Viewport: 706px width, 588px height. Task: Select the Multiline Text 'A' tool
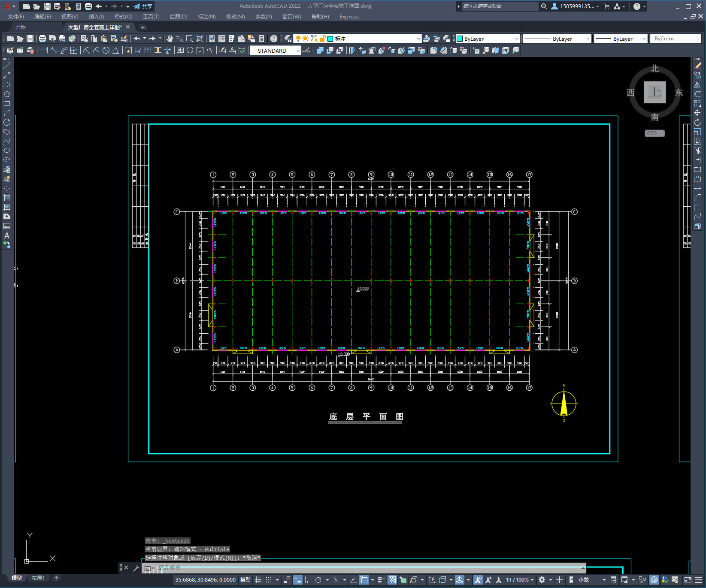coord(7,235)
